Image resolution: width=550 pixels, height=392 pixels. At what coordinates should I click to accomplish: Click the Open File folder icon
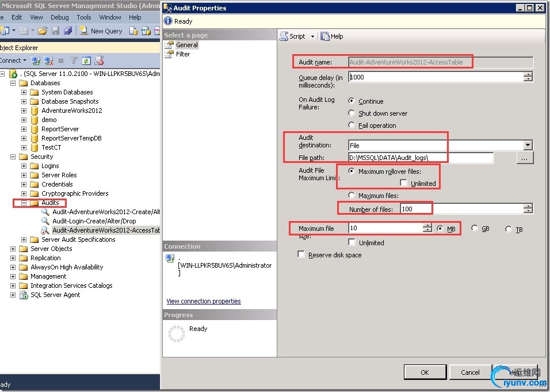coord(43,31)
